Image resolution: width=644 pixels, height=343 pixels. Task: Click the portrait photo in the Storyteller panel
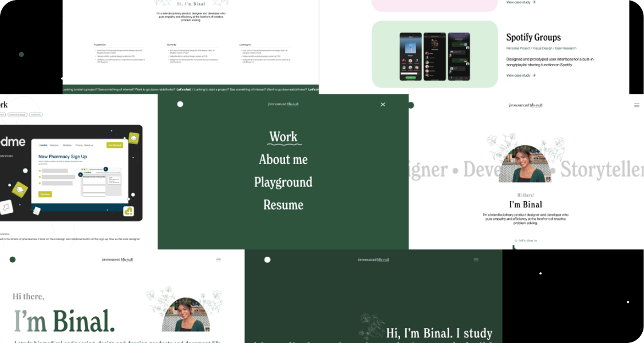525,164
